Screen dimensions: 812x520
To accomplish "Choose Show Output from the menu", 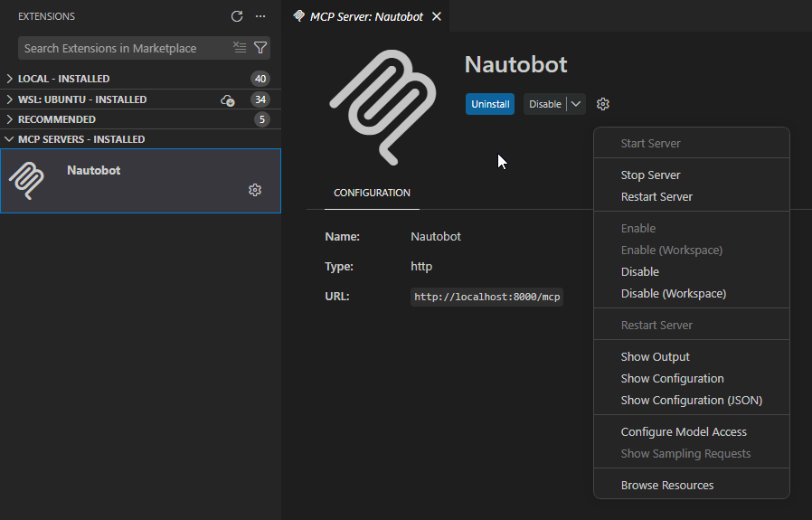I will tap(692, 357).
